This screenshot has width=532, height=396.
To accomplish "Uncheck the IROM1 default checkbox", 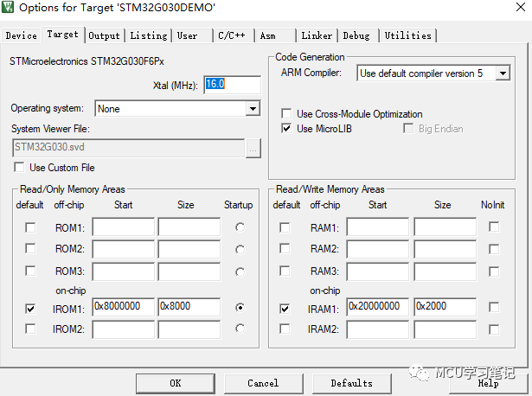I will [30, 309].
